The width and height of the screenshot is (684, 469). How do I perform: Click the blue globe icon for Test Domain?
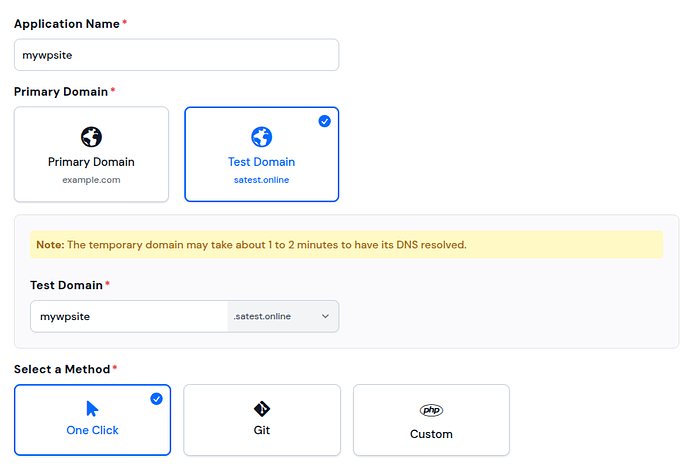coord(261,137)
